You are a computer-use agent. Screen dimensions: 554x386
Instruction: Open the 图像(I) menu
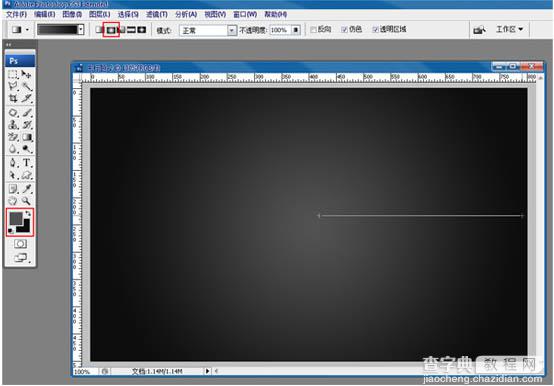pos(72,14)
